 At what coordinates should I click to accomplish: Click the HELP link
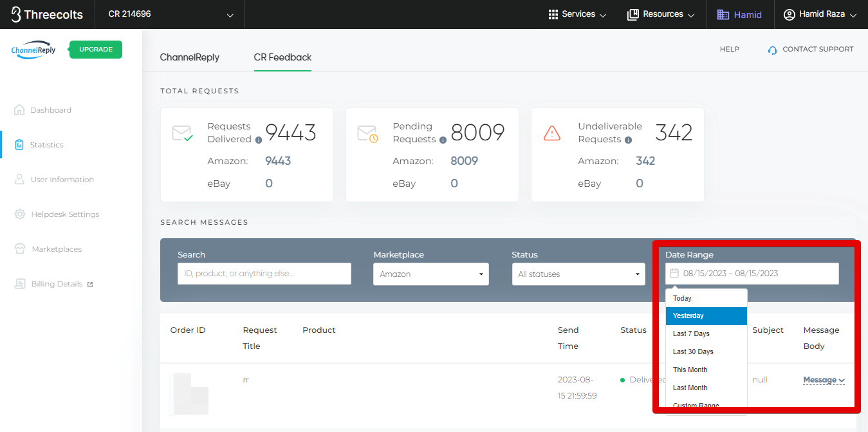730,49
